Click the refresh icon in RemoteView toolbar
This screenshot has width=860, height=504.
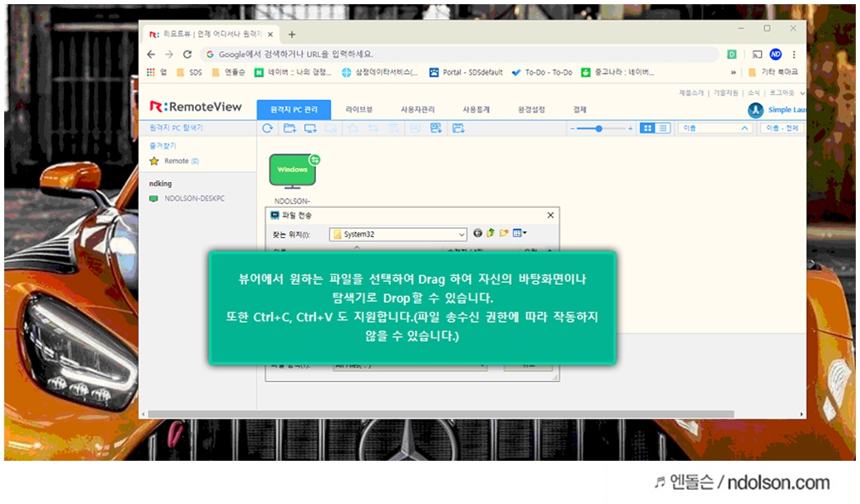click(268, 128)
